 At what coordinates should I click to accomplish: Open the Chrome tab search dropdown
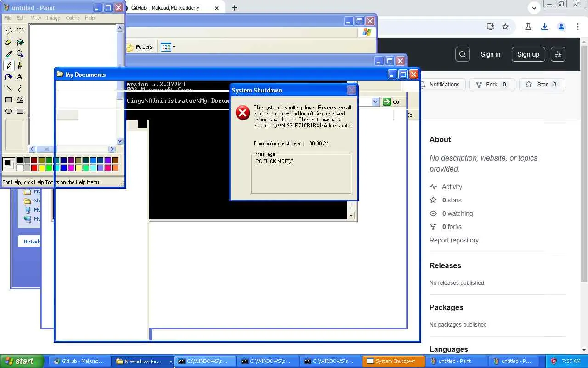(x=534, y=8)
